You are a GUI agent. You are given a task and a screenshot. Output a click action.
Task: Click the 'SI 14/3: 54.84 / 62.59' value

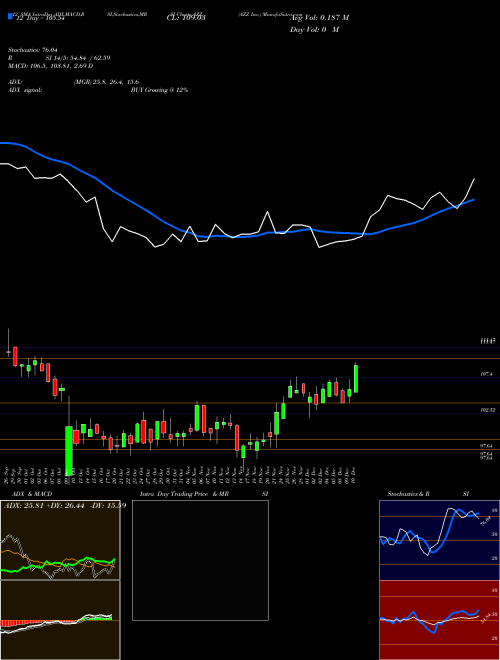click(x=78, y=58)
